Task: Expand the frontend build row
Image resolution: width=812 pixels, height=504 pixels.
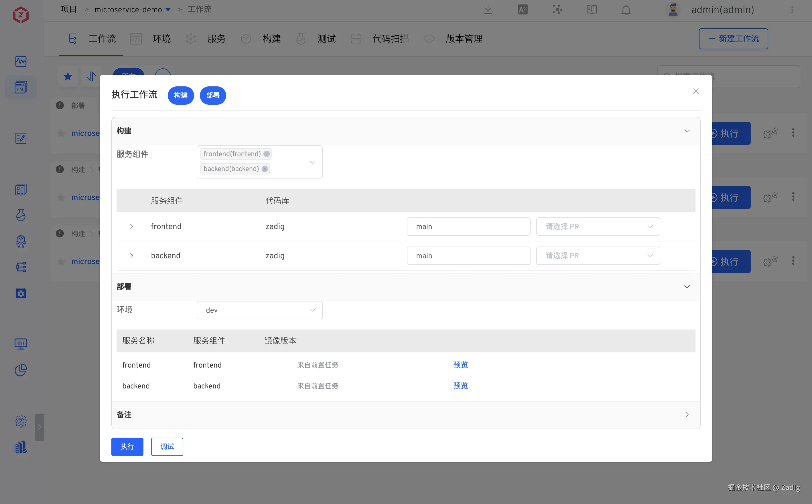Action: click(x=131, y=227)
